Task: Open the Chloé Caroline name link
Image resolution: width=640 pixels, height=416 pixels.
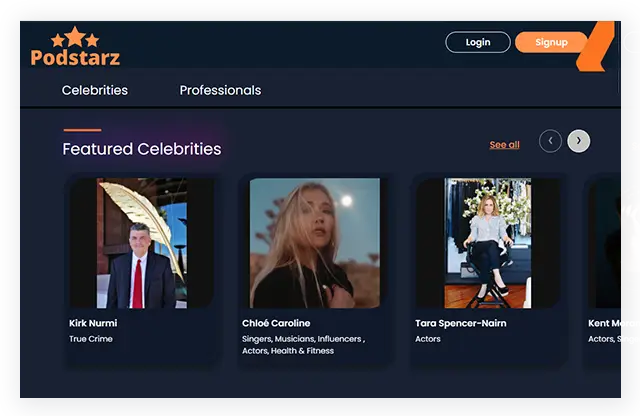Action: click(x=276, y=323)
